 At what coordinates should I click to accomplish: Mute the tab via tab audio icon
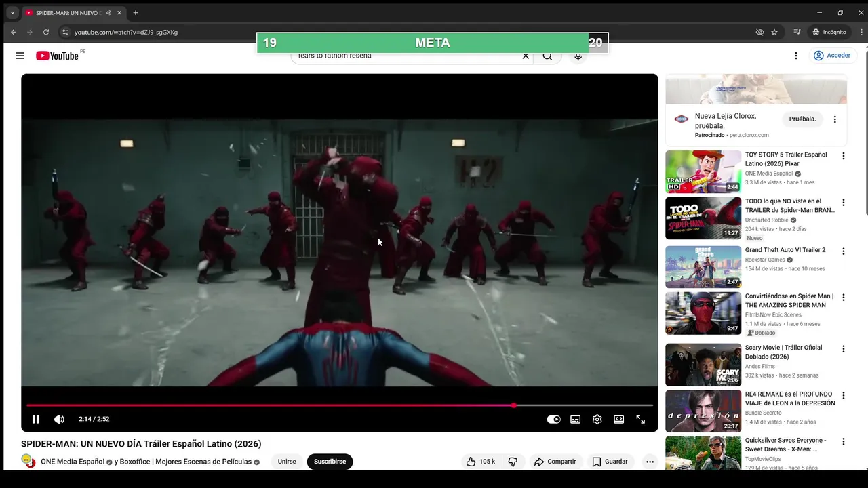pyautogui.click(x=108, y=13)
